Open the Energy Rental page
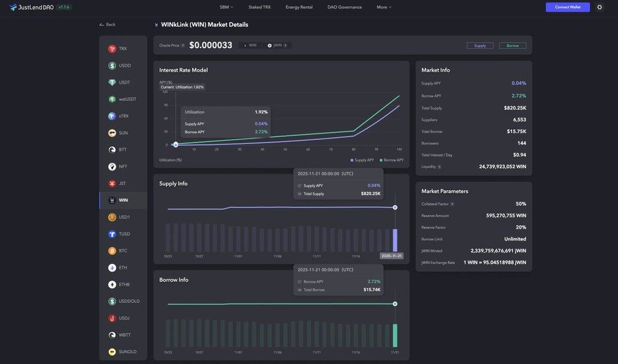The width and height of the screenshot is (618, 364). [x=299, y=7]
